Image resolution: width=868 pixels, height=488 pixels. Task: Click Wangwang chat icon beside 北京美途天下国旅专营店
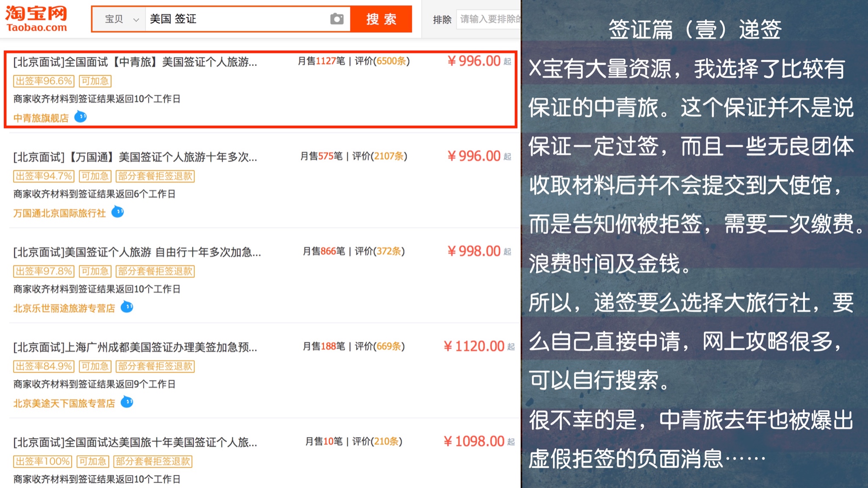click(x=127, y=402)
